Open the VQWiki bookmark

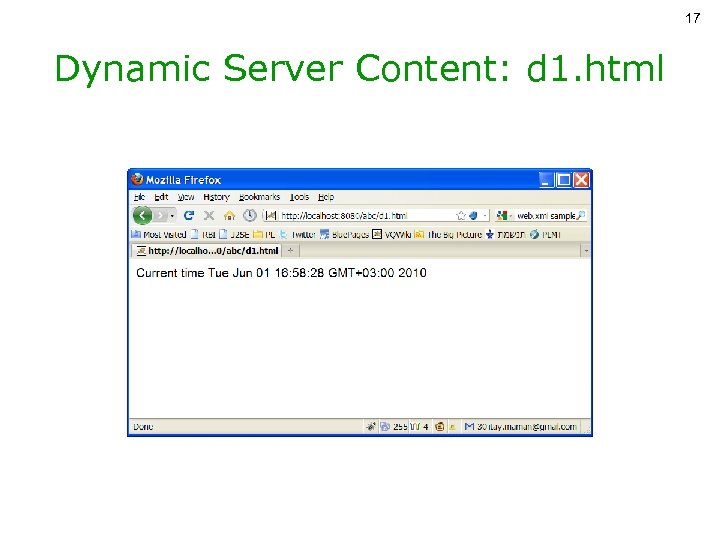pos(391,235)
